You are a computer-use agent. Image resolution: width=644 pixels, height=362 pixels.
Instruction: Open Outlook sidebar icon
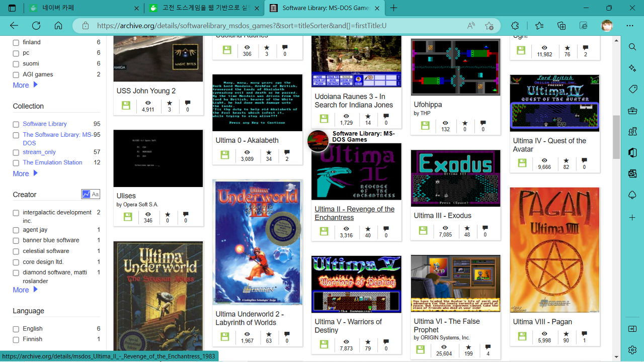[x=632, y=173]
